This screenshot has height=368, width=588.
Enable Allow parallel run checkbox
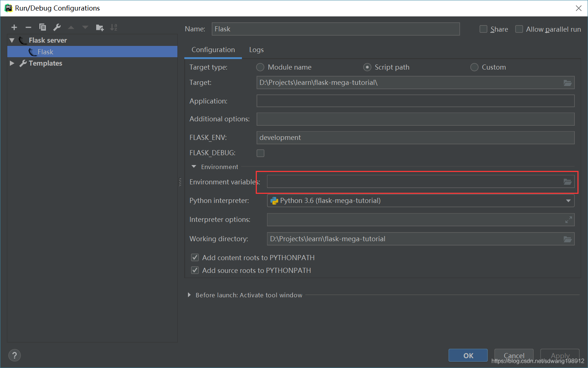pyautogui.click(x=519, y=29)
